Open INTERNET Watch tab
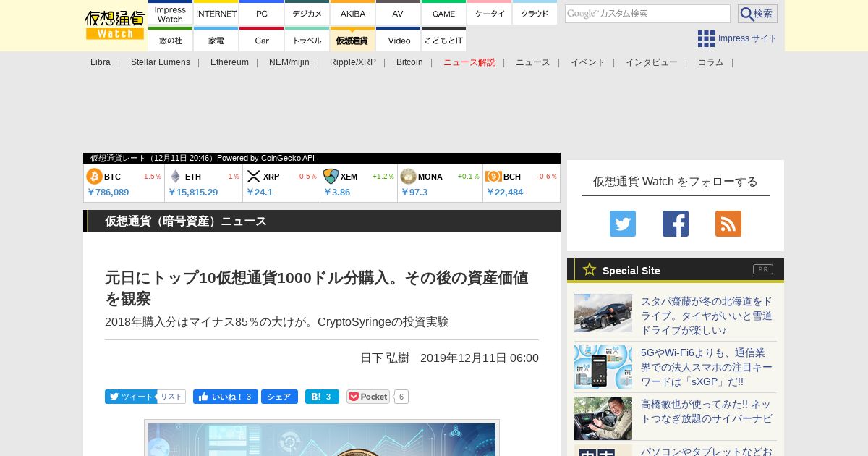Image resolution: width=868 pixels, height=456 pixels. tap(216, 14)
